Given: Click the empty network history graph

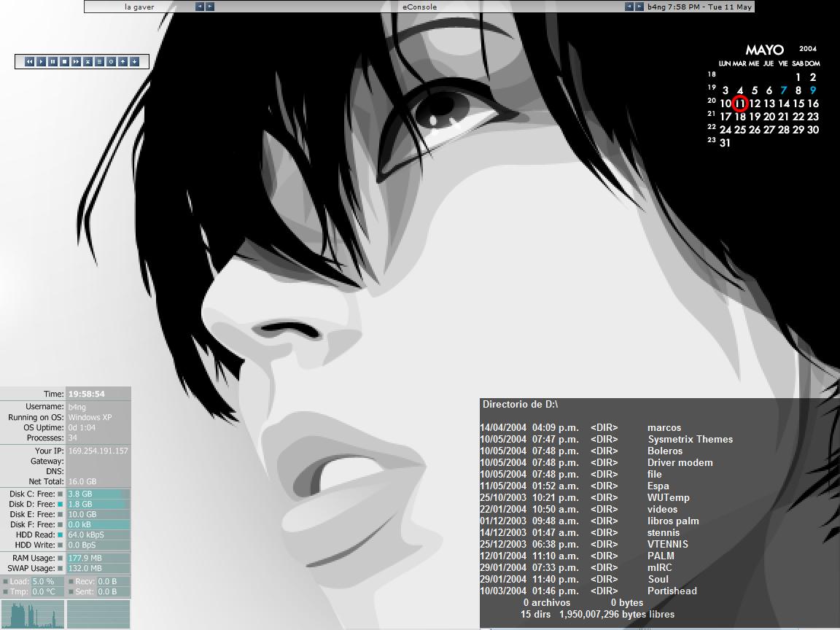Looking at the screenshot, I should pos(98,614).
